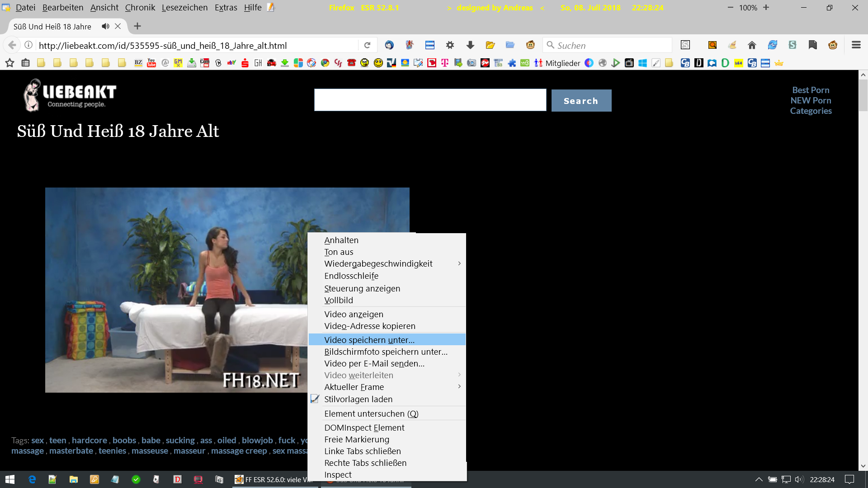Click the bookmarks star icon
868x488 pixels.
(9, 63)
